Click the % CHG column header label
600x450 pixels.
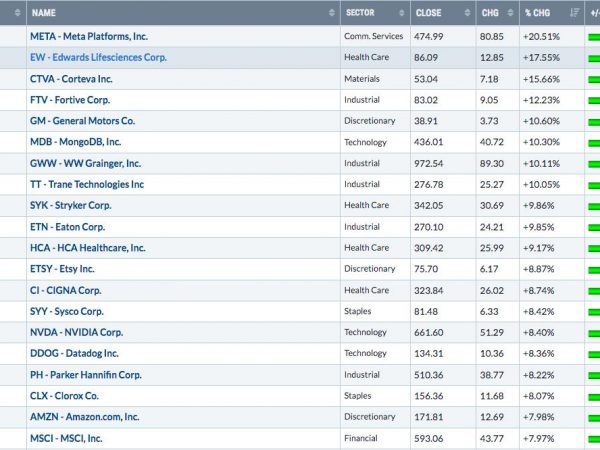click(x=537, y=13)
